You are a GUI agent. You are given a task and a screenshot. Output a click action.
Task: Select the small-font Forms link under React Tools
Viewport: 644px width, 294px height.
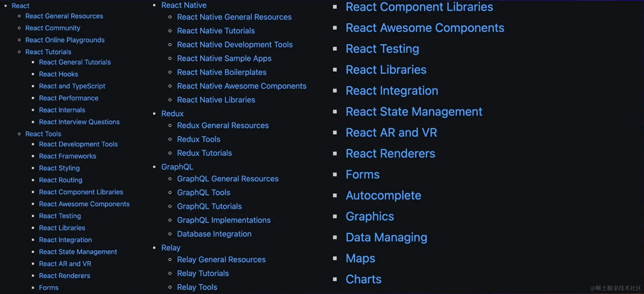(49, 288)
